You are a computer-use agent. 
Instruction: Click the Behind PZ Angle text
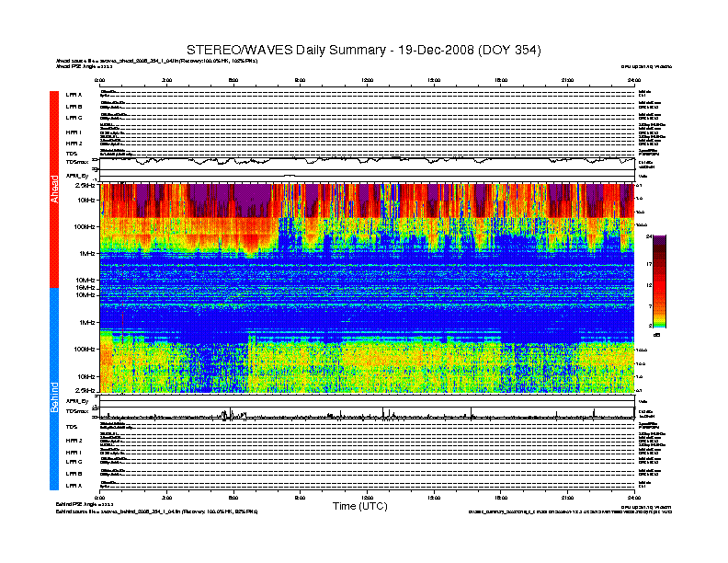pos(84,504)
